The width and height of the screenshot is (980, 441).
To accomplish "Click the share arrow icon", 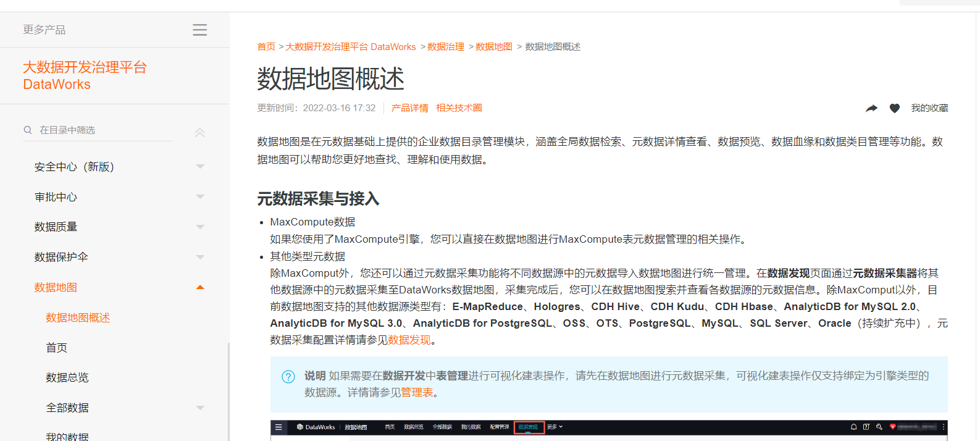I will tap(871, 108).
